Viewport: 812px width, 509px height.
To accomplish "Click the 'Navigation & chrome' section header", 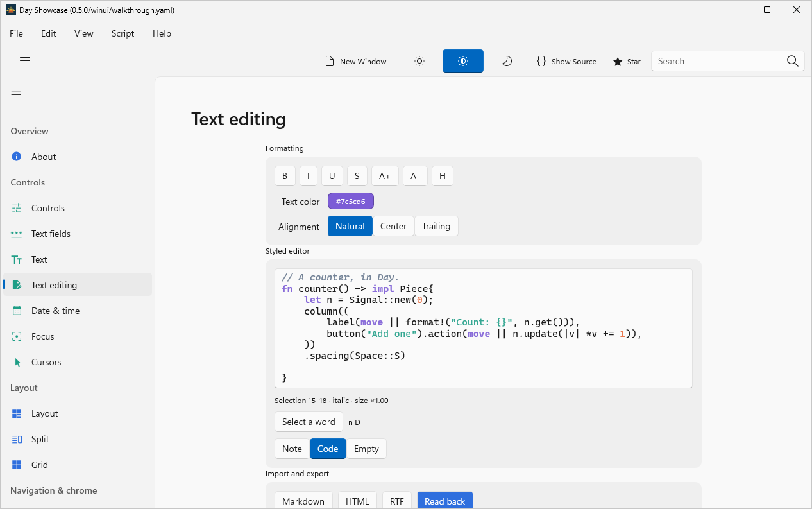I will point(54,490).
